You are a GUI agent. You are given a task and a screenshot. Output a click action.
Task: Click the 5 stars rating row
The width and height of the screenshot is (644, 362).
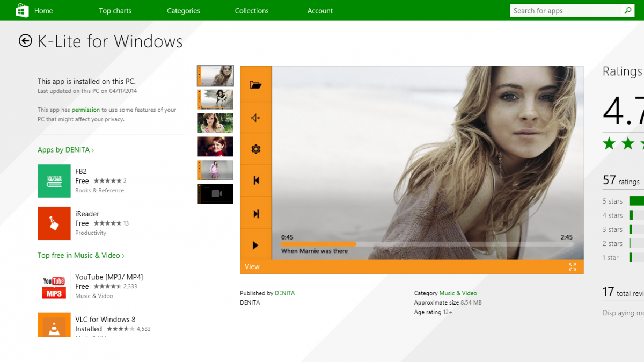pos(623,201)
